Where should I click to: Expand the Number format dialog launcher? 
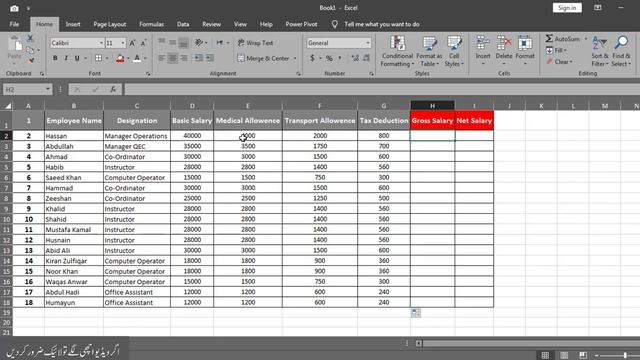point(371,74)
